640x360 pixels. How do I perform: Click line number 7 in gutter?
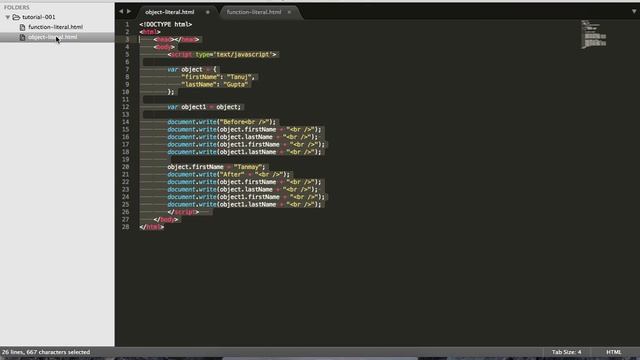click(127, 69)
